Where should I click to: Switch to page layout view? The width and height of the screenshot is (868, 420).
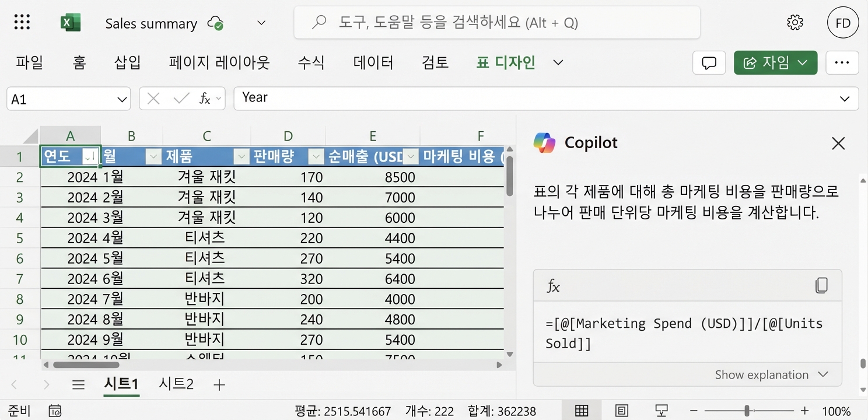tap(621, 411)
